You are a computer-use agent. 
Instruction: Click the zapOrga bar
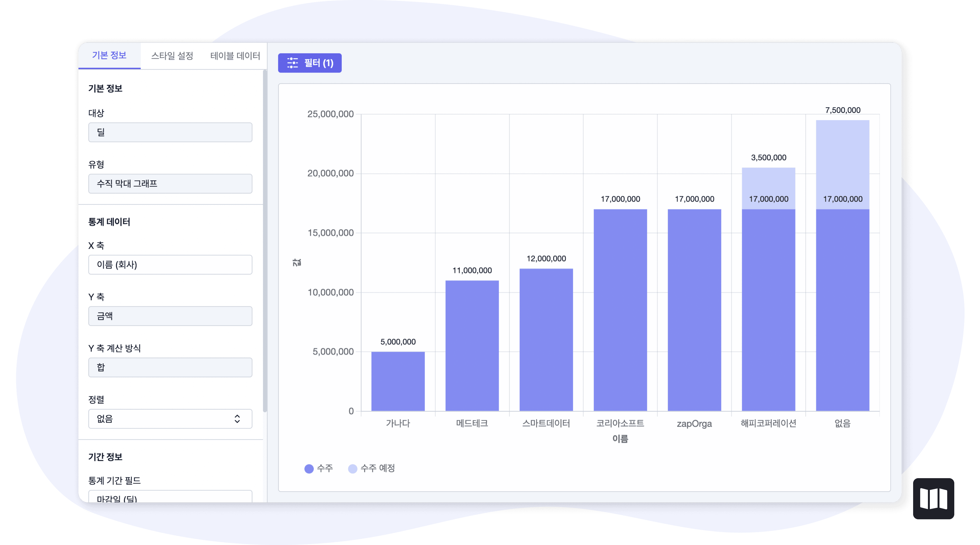coord(695,310)
